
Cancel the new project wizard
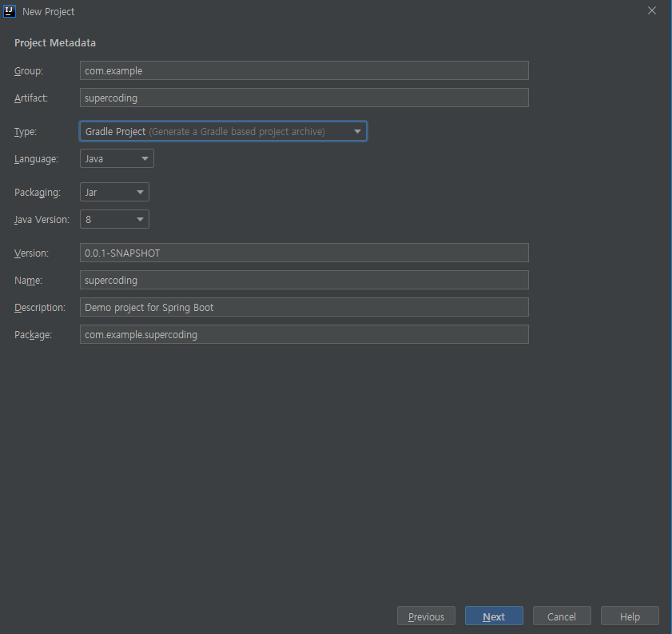pyautogui.click(x=562, y=616)
